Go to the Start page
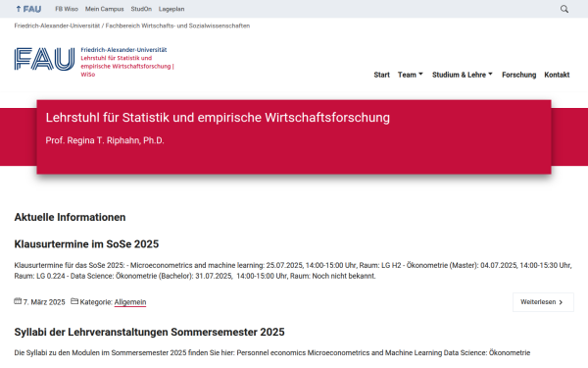This screenshot has height=368, width=588. click(x=381, y=75)
